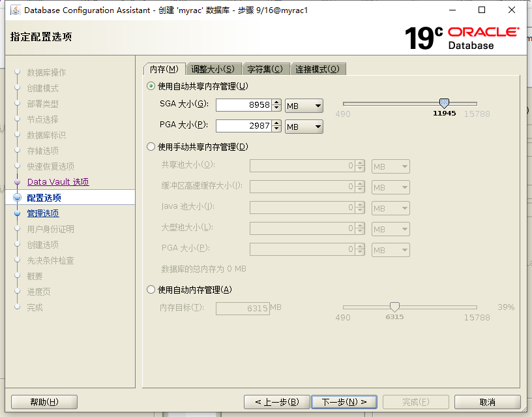The height and width of the screenshot is (417, 532).
Task: Increase SGA size with the up spinner arrow
Action: tap(277, 102)
